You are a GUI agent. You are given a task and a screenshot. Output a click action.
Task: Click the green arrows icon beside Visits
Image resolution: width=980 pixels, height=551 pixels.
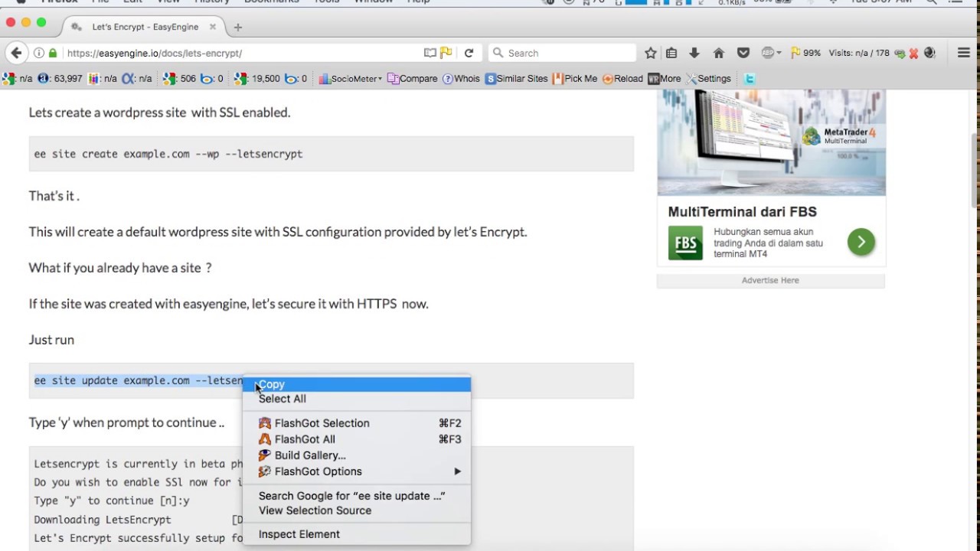[900, 54]
